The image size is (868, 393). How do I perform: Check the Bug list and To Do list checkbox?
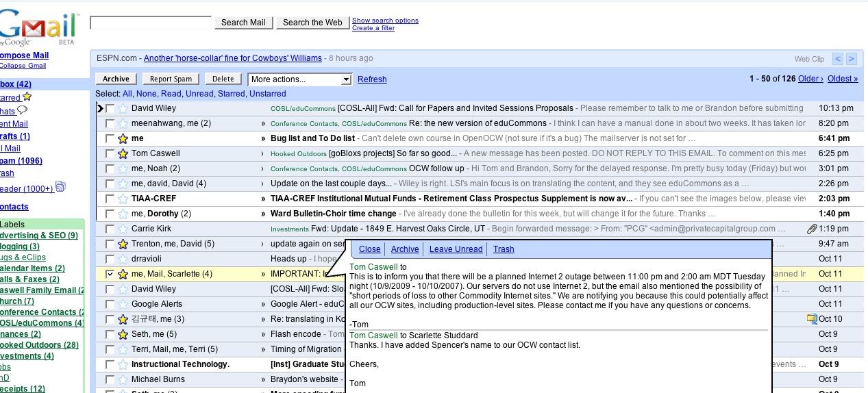[110, 138]
